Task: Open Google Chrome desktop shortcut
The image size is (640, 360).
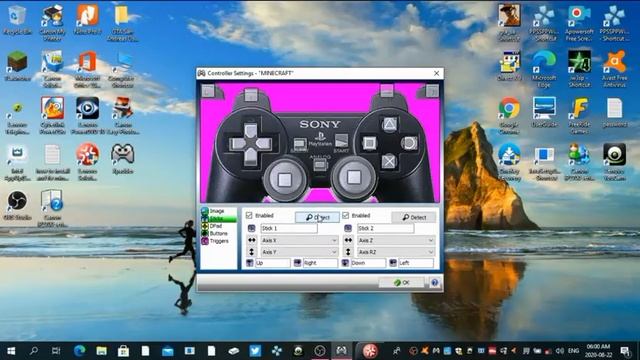Action: [x=509, y=116]
